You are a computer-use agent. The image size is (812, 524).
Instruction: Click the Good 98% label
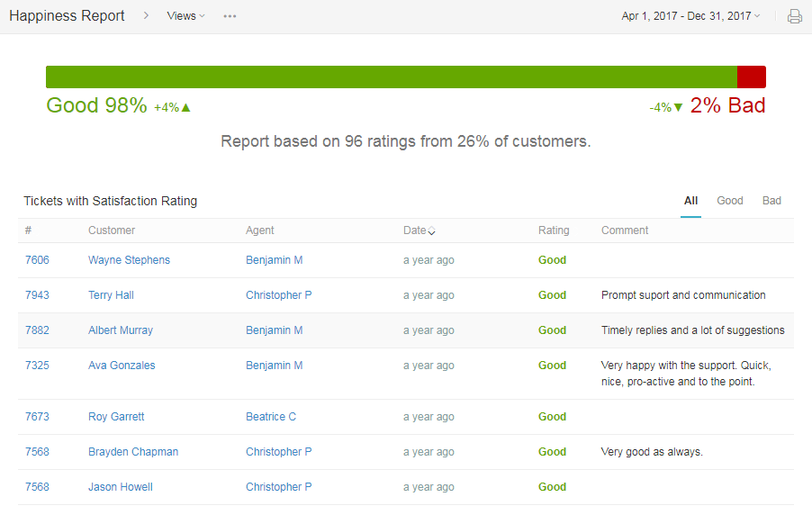(x=97, y=105)
